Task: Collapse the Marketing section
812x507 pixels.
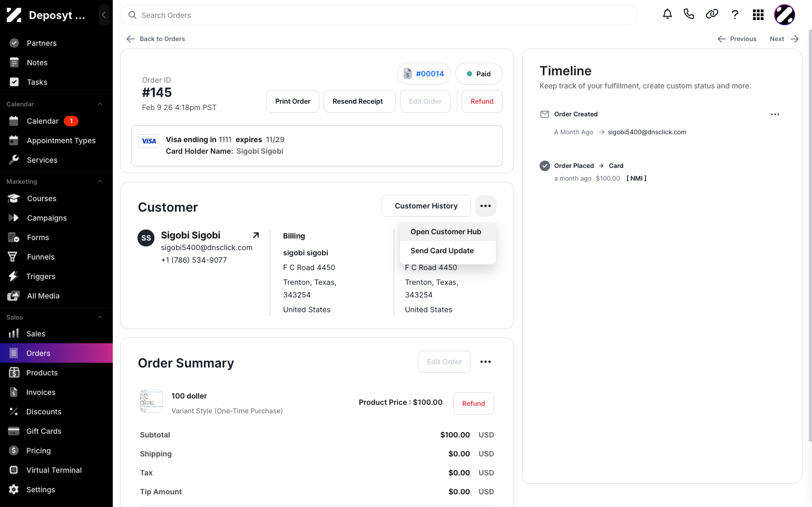Action: pyautogui.click(x=100, y=182)
